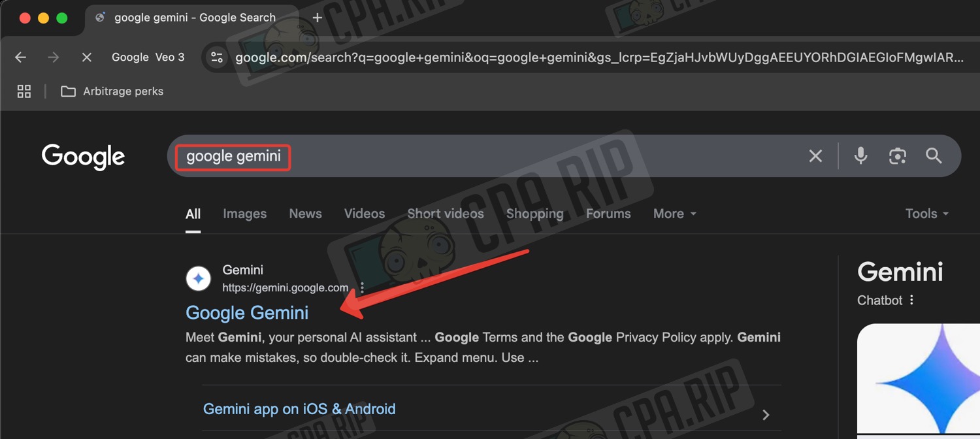980x439 pixels.
Task: Switch to the News tab
Action: click(x=305, y=214)
